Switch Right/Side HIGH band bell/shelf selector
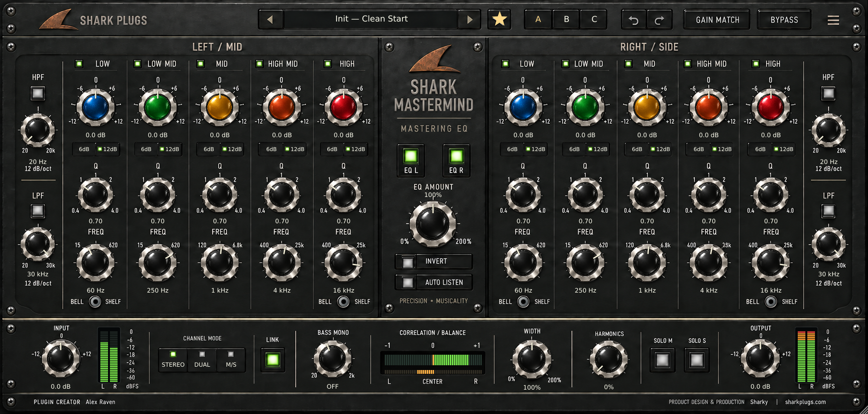Screen dimensions: 868x414 click(770, 302)
